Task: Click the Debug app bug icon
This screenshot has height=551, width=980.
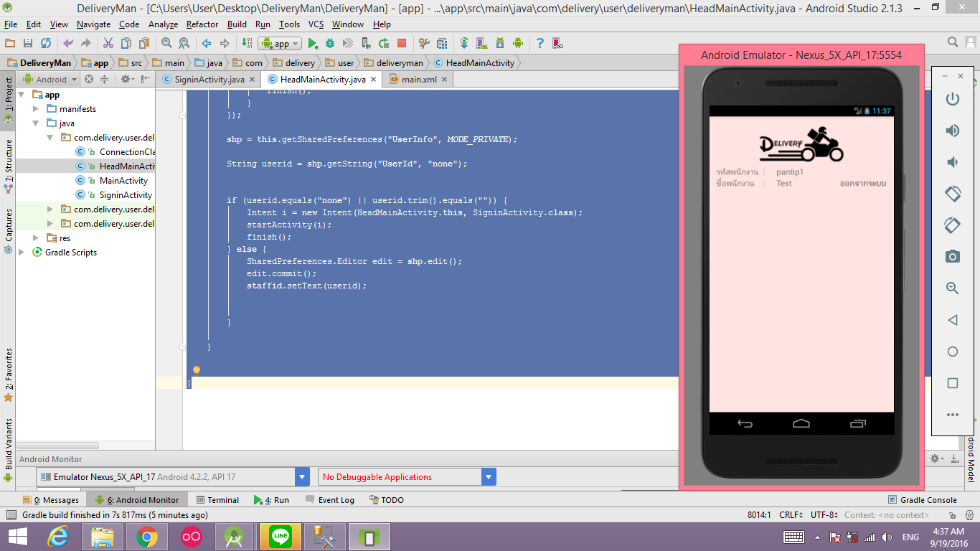Action: [x=330, y=44]
